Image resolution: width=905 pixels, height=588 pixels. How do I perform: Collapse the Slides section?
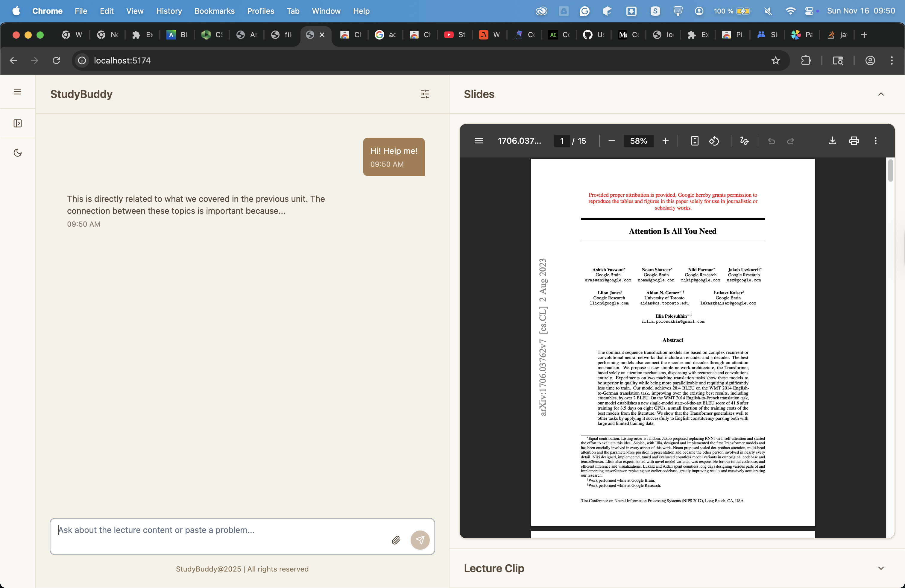(881, 94)
